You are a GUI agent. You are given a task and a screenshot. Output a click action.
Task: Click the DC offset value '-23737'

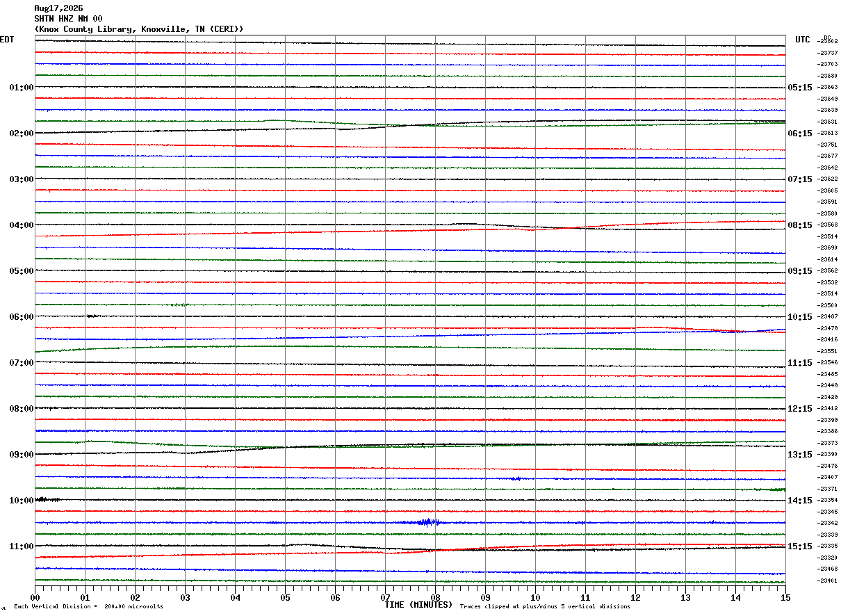click(827, 53)
